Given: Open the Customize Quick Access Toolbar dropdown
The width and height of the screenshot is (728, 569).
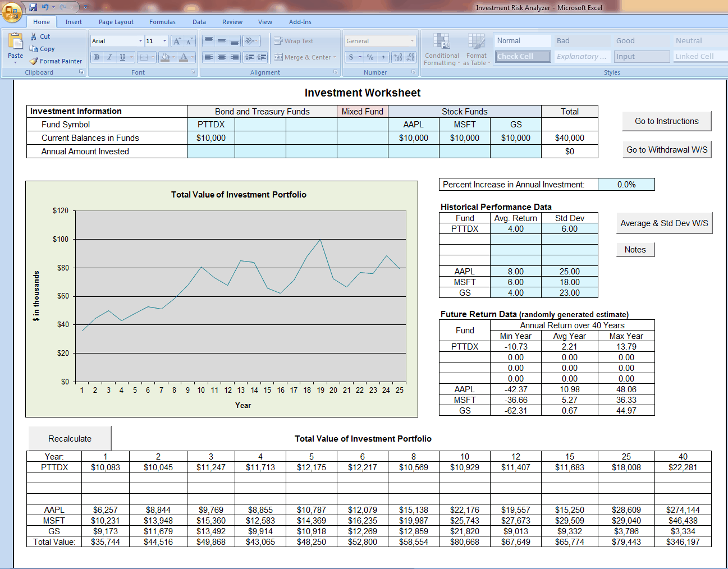Looking at the screenshot, I should pos(85,7).
